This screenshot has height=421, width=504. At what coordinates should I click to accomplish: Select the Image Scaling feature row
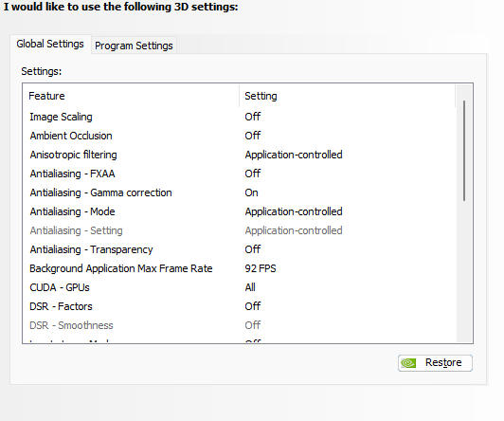(x=239, y=117)
